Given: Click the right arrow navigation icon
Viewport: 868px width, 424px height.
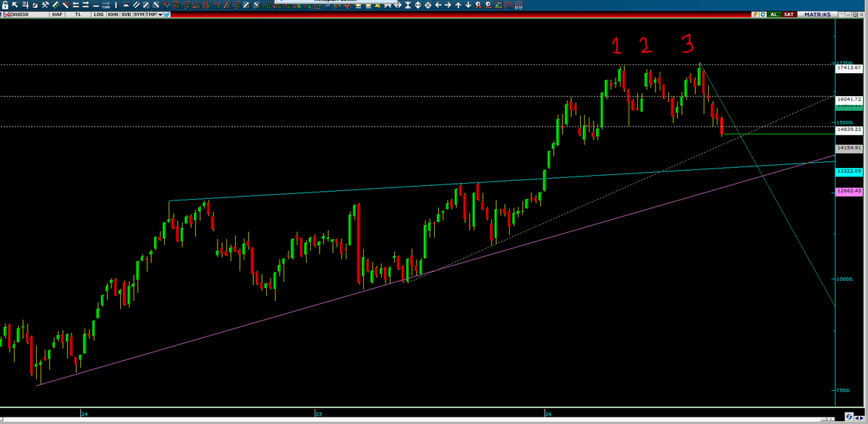Looking at the screenshot, I should (448, 5).
